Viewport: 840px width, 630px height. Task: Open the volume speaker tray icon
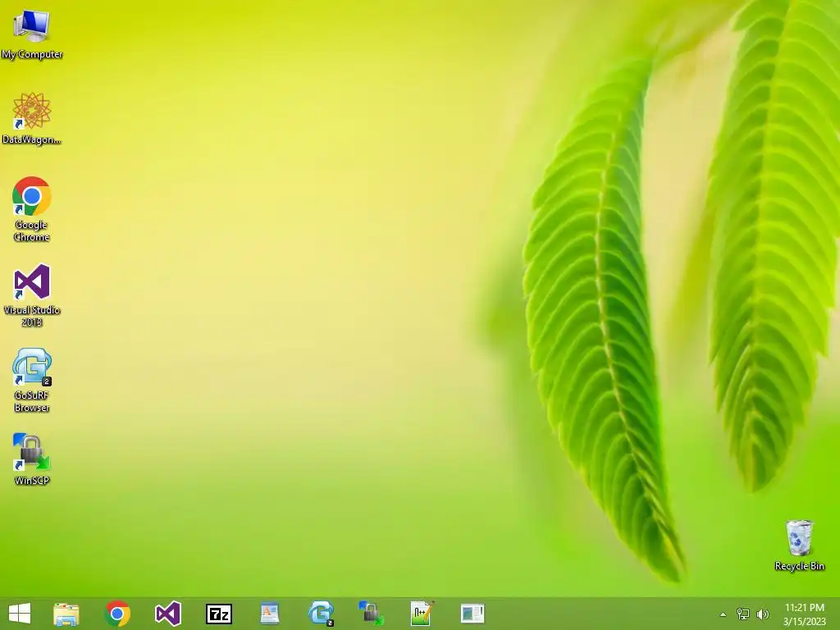tap(763, 614)
